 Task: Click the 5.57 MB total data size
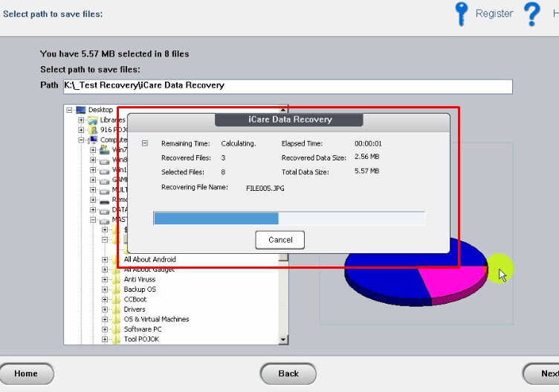coord(367,171)
